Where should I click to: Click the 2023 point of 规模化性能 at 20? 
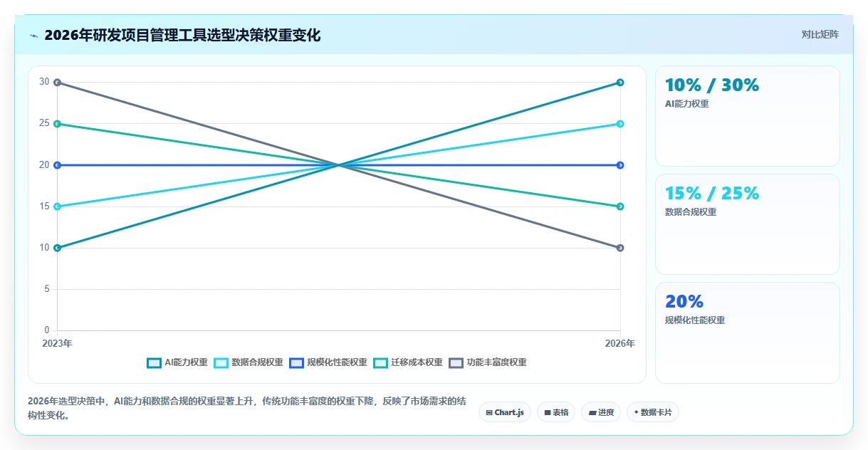tap(57, 165)
